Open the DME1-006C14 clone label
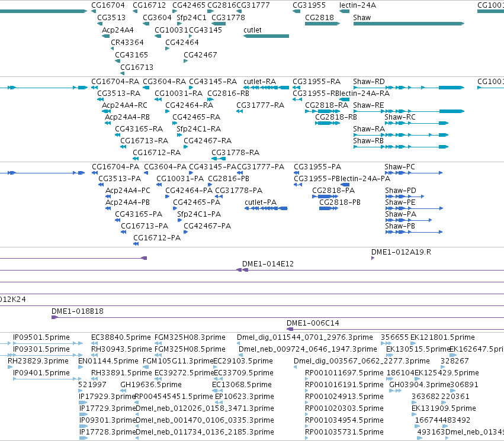The width and height of the screenshot is (504, 441). coord(313,323)
